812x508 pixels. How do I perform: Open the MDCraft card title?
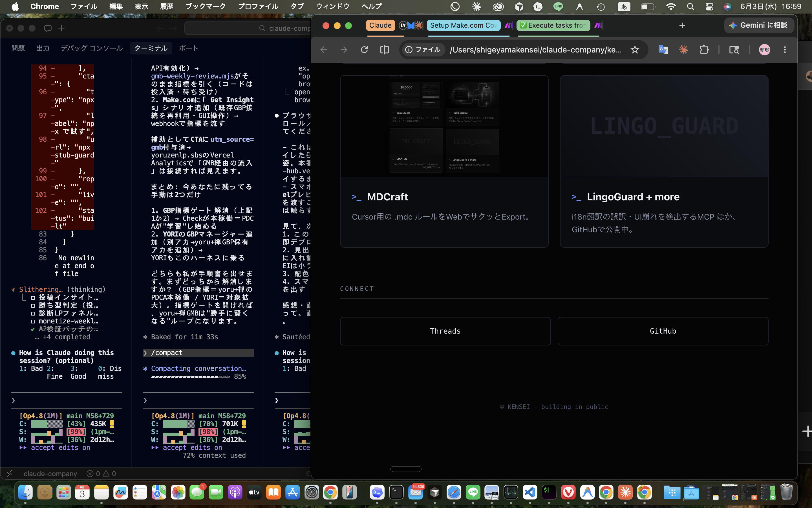[x=387, y=197]
